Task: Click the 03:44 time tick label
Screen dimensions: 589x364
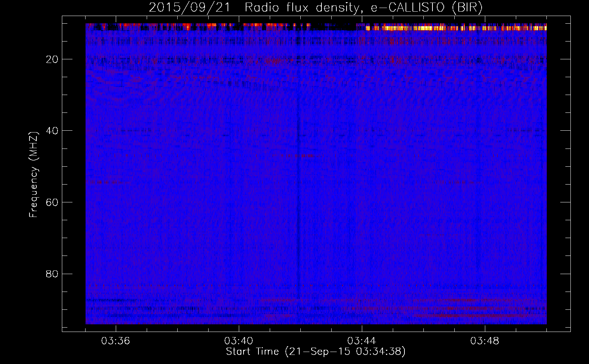Action: pos(362,341)
